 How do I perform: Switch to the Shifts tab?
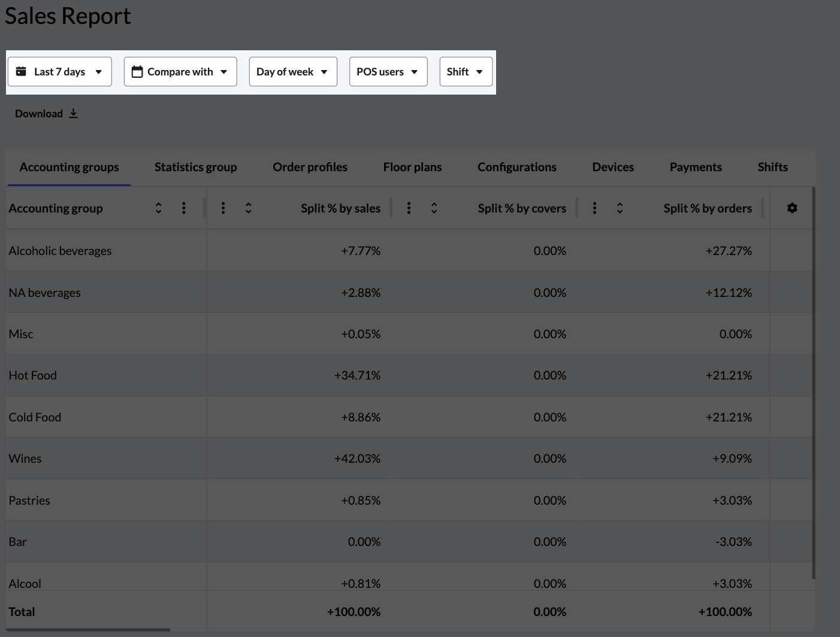(x=772, y=167)
